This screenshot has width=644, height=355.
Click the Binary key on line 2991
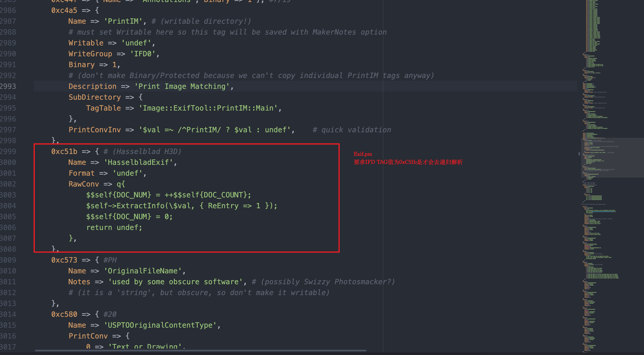click(x=81, y=65)
